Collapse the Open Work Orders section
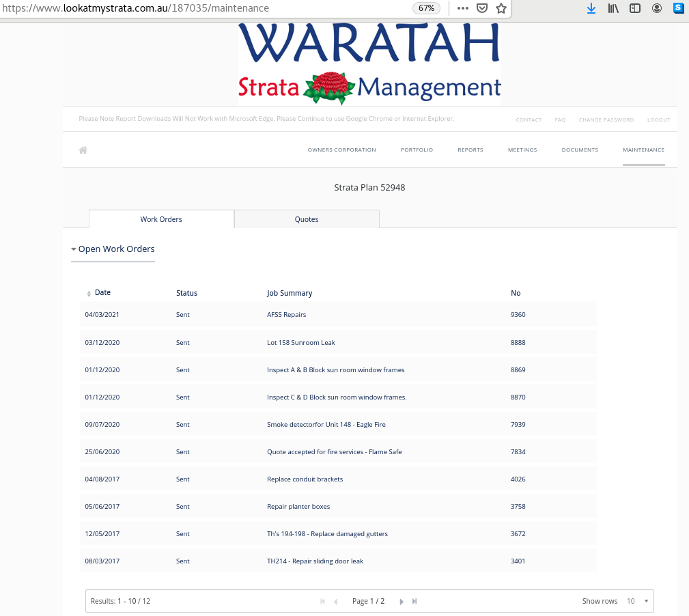Image resolution: width=689 pixels, height=616 pixels. (x=113, y=249)
